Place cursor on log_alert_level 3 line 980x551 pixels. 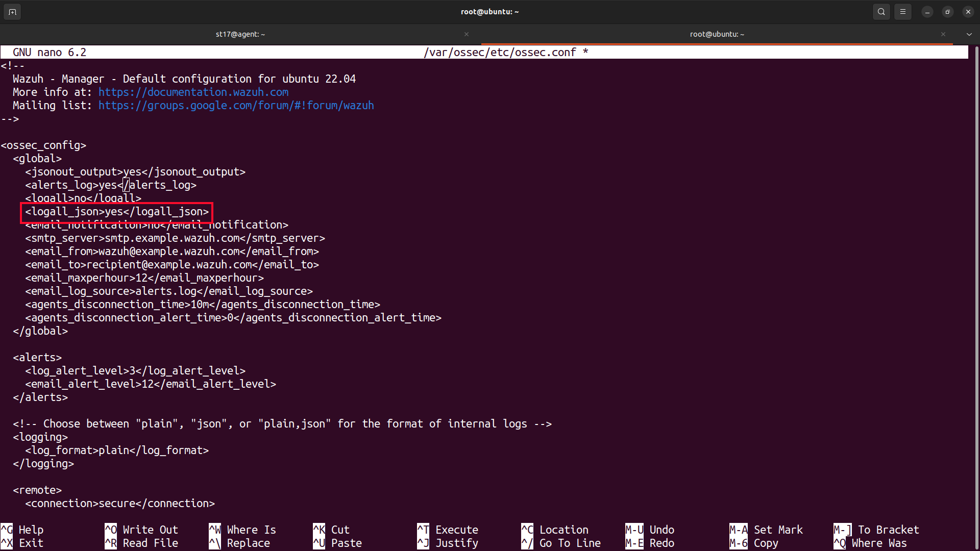click(135, 371)
